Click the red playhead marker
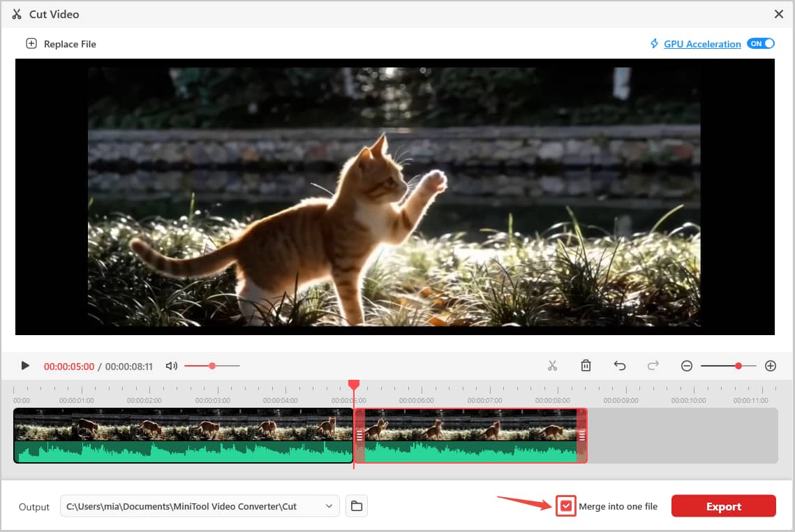795x532 pixels. pos(354,385)
